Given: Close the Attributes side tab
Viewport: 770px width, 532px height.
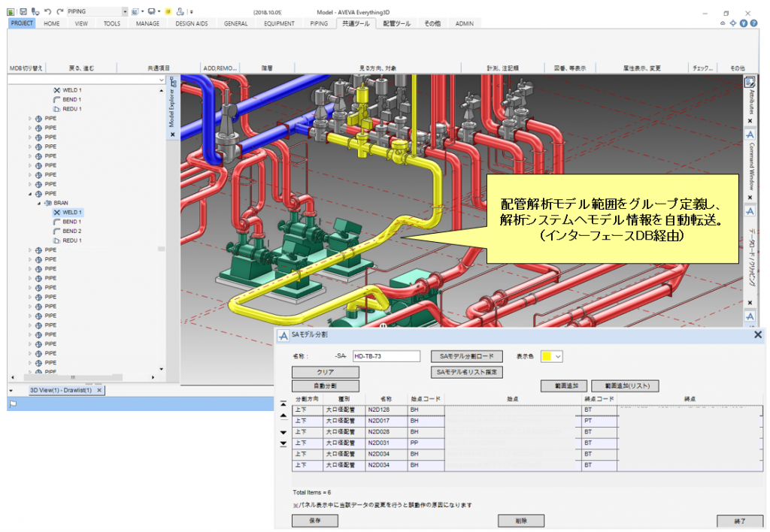Looking at the screenshot, I should [750, 121].
